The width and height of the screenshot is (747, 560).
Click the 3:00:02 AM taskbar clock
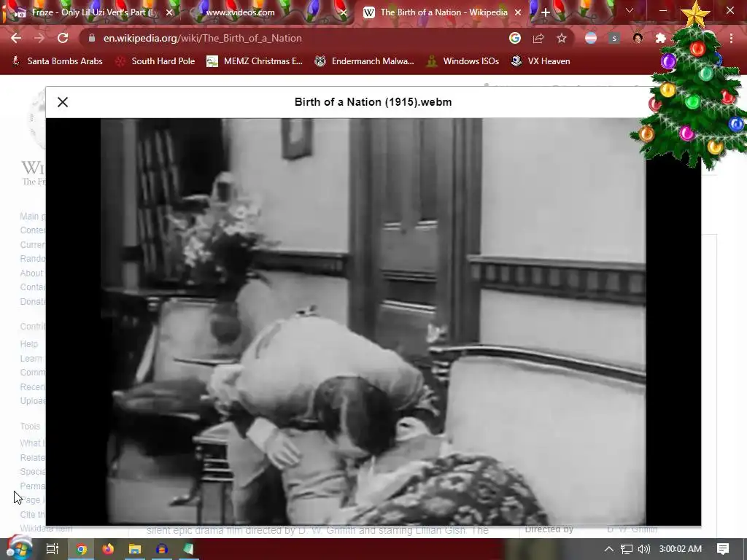(x=681, y=549)
